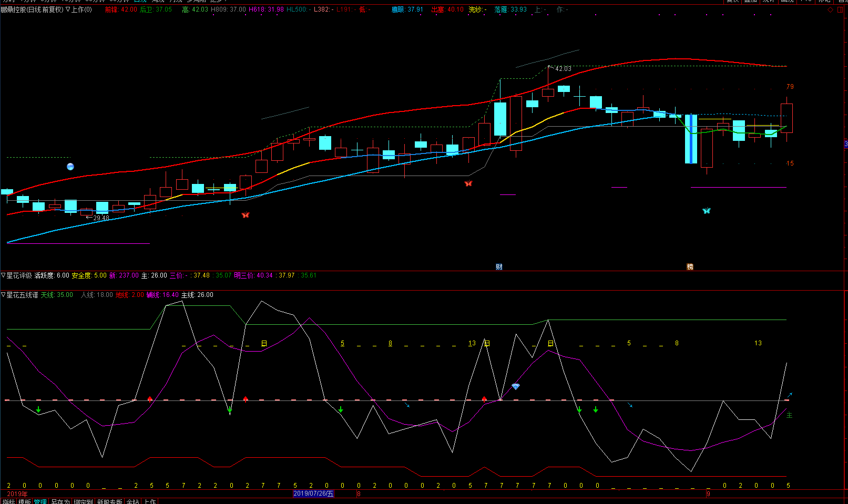Click the cyan butterfly marker on the chart
The image size is (848, 504).
click(707, 211)
